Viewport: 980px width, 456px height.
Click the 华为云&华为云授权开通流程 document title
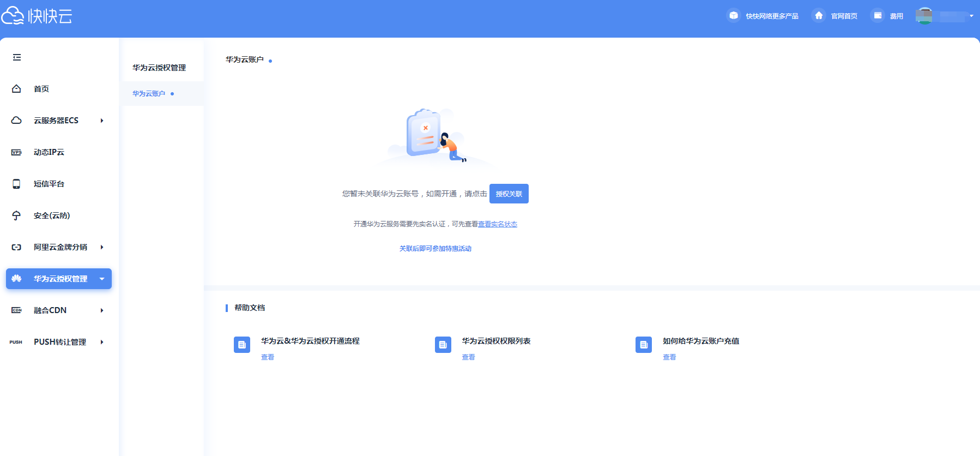tap(310, 341)
